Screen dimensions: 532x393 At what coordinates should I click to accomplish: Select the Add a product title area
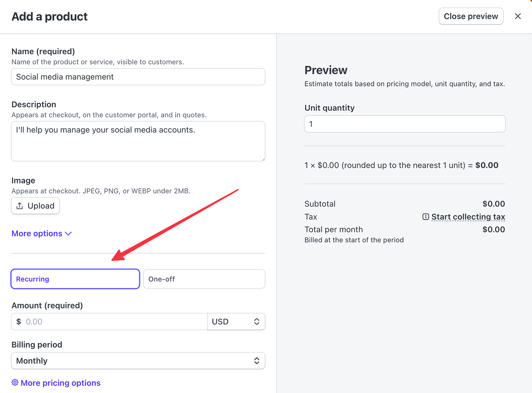[x=49, y=16]
